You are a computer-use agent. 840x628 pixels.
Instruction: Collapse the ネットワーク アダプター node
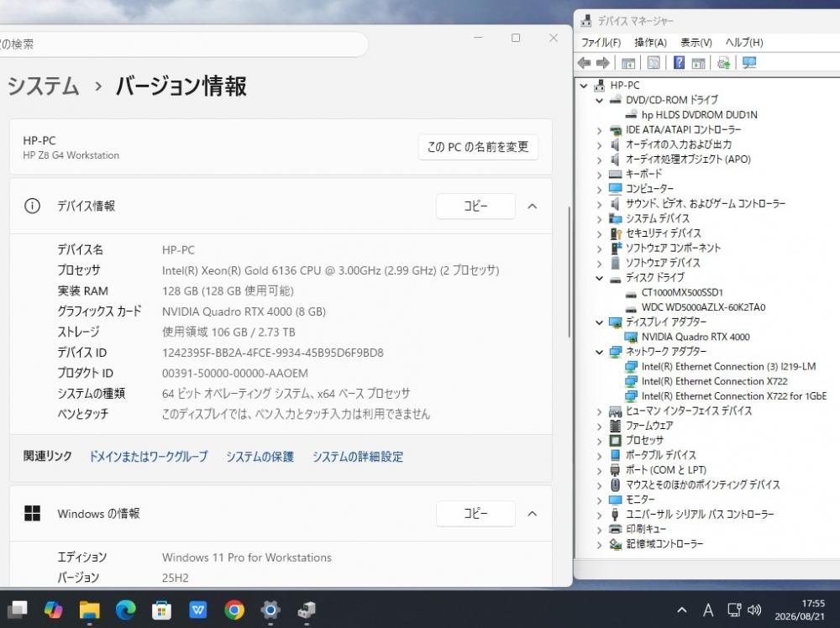point(600,352)
